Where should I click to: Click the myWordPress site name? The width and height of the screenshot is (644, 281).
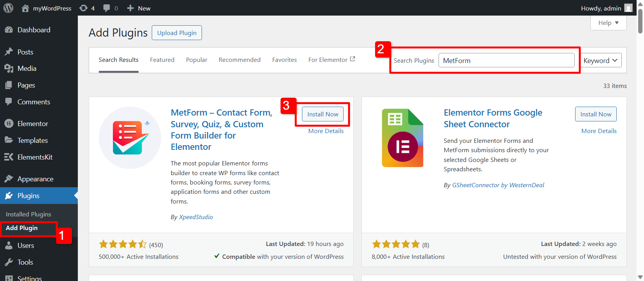(x=52, y=8)
